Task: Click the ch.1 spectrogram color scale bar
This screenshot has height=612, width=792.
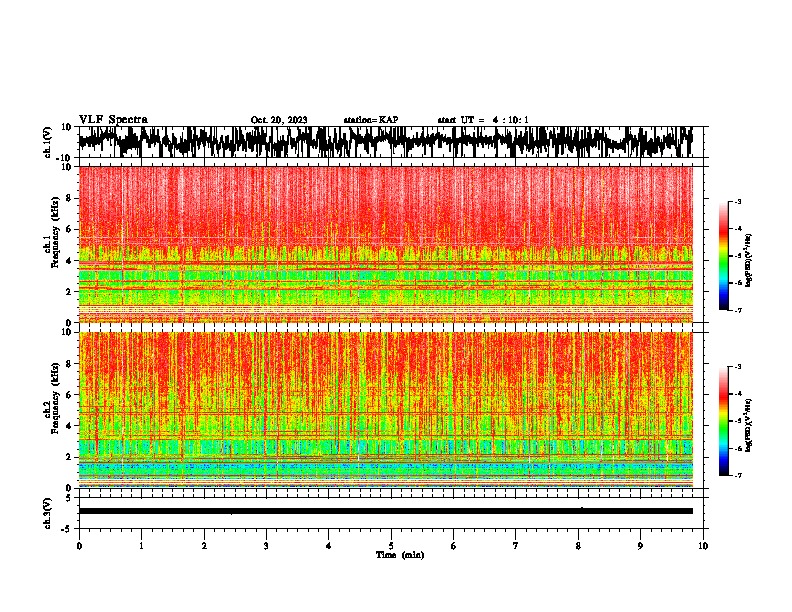Action: point(724,255)
